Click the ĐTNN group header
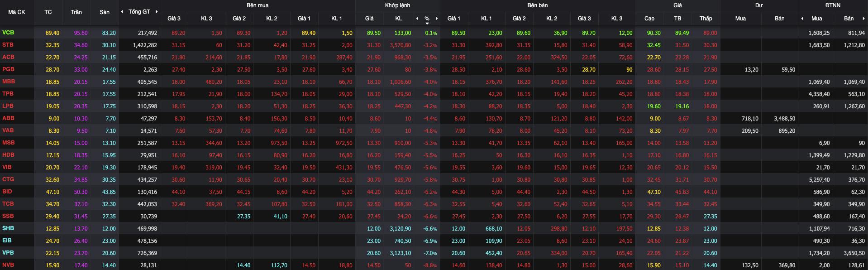The image size is (868, 270). coord(833,5)
